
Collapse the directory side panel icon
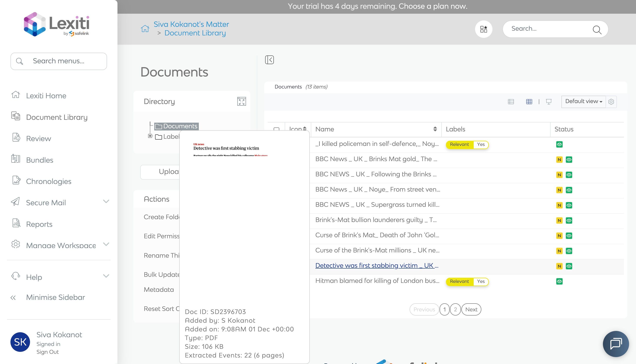click(x=269, y=60)
